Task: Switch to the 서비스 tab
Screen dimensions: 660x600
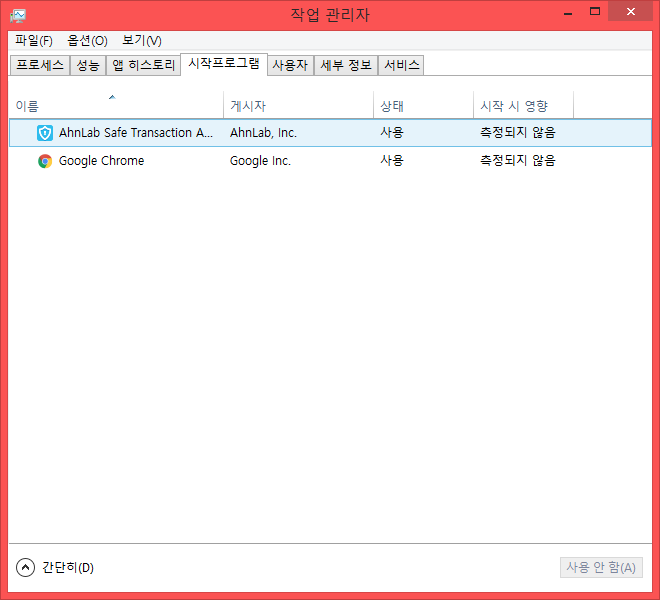Action: pos(401,65)
